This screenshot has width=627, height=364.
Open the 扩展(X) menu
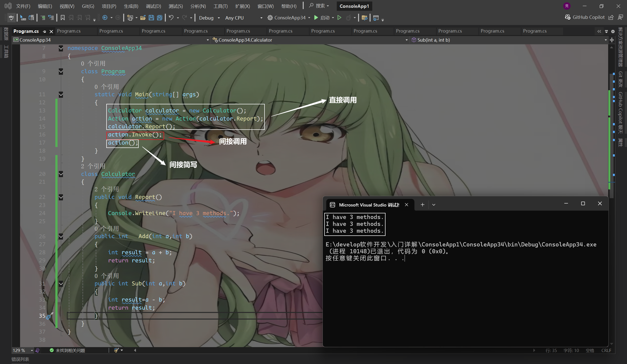coord(242,6)
